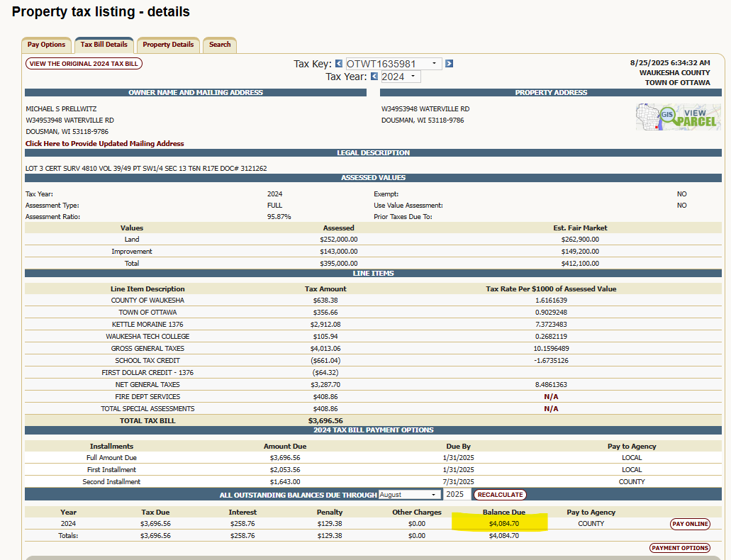Click the highlighted $4,084.70 balance due amount
The height and width of the screenshot is (560, 731).
[x=503, y=524]
